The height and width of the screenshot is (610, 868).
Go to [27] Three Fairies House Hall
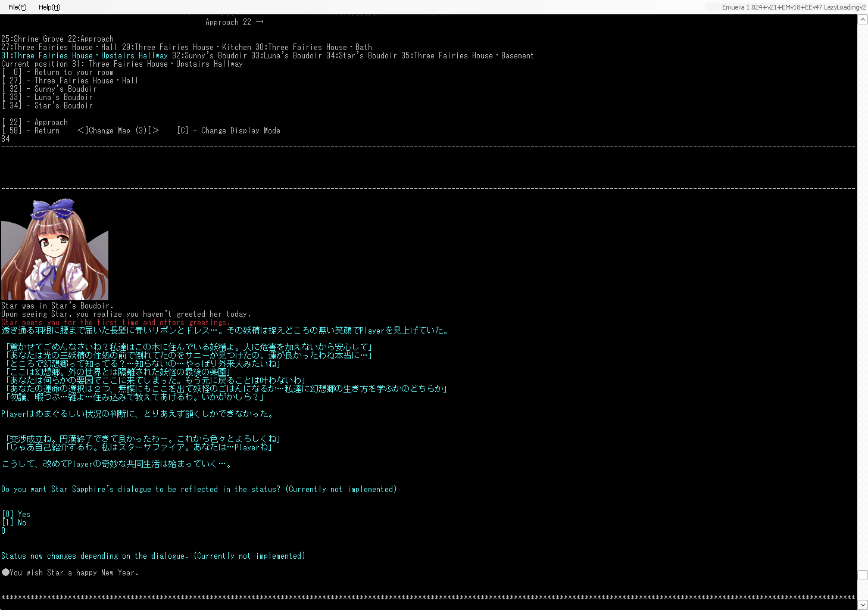[70, 80]
